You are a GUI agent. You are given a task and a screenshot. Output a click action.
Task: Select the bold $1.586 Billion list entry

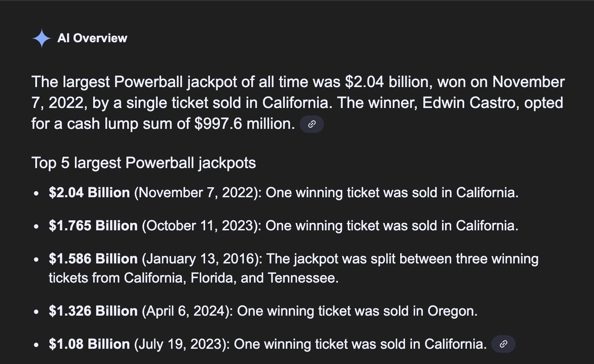point(93,259)
